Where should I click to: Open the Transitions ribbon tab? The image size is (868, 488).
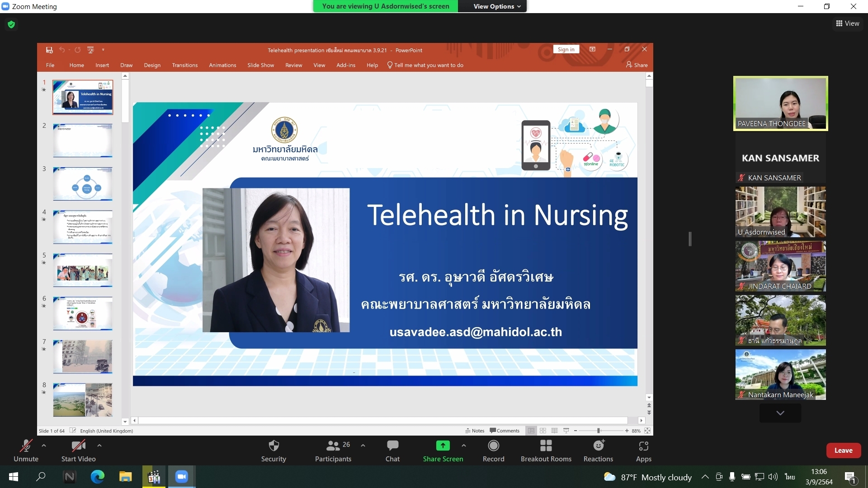tap(185, 65)
